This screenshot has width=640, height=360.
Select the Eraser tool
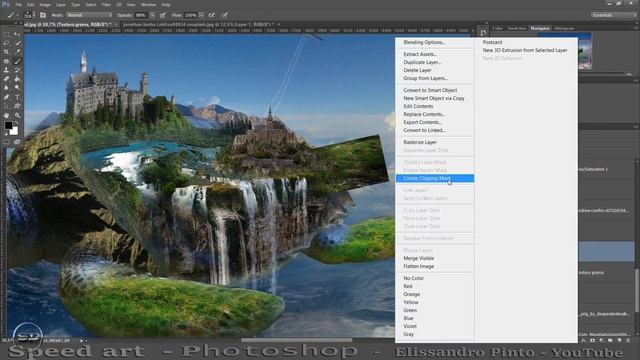tap(6, 79)
